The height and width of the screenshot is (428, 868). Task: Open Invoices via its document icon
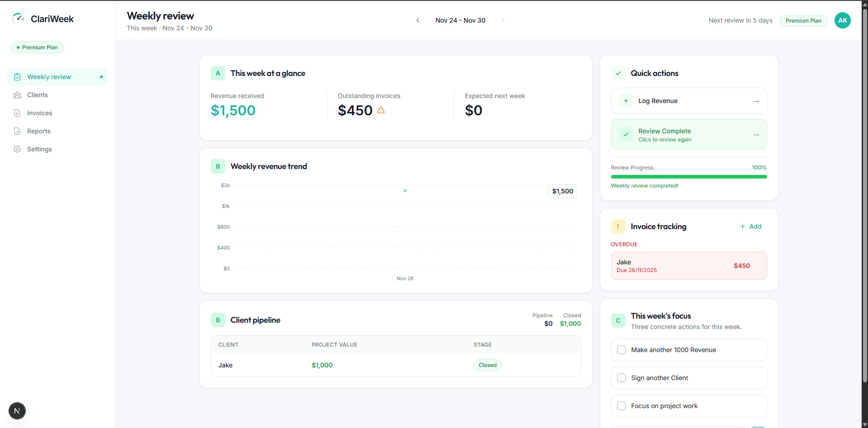pyautogui.click(x=17, y=113)
